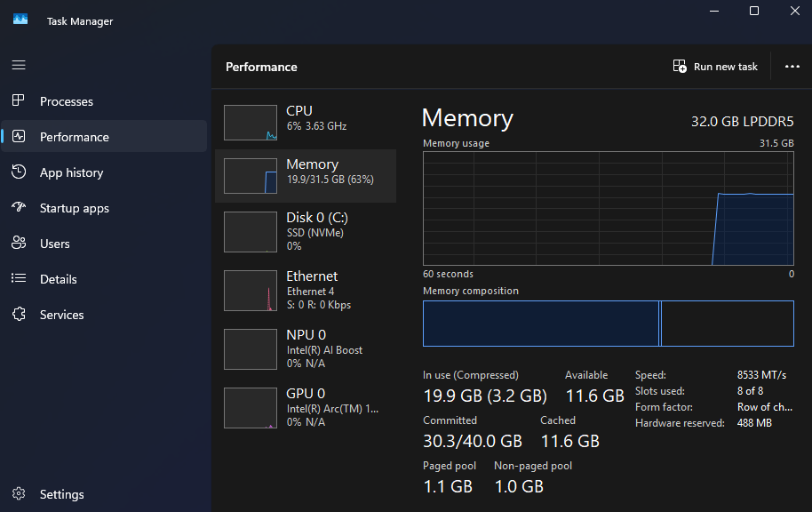The image size is (812, 512).
Task: Click the Run new task button
Action: (x=715, y=67)
